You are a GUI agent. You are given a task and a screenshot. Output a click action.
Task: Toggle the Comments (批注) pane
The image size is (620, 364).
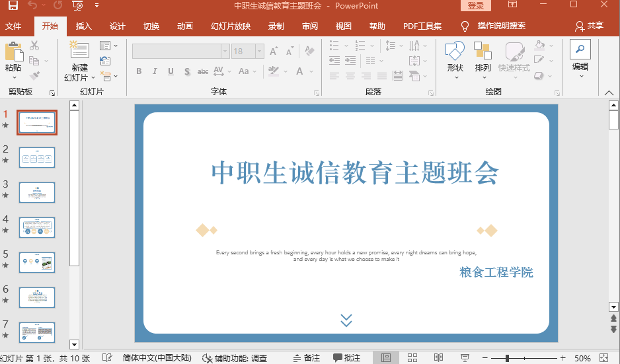pyautogui.click(x=346, y=357)
